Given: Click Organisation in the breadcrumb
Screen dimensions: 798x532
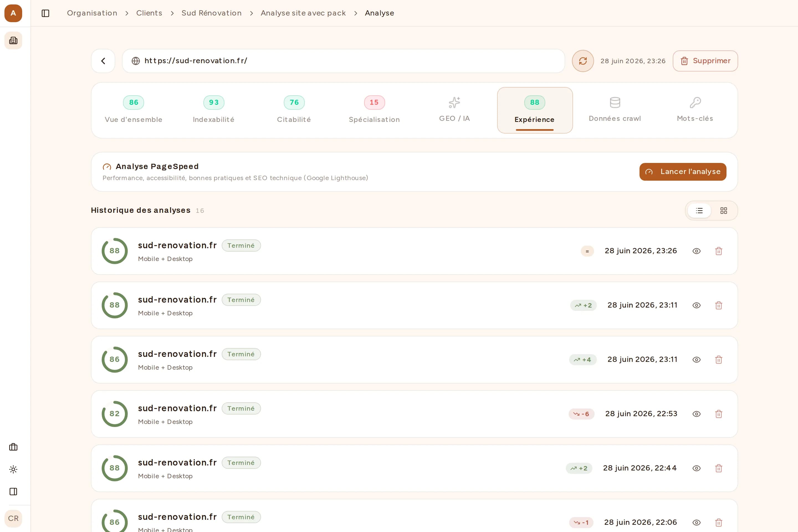Looking at the screenshot, I should click(x=92, y=13).
